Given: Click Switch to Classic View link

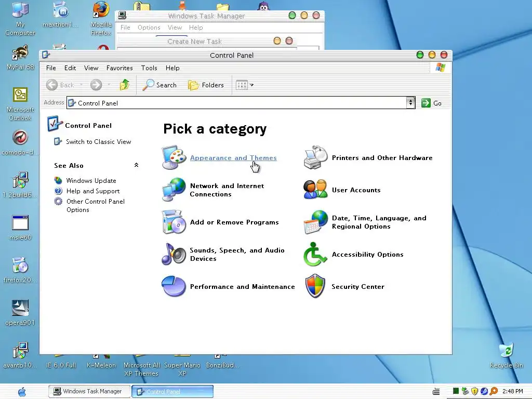Looking at the screenshot, I should pyautogui.click(x=98, y=141).
